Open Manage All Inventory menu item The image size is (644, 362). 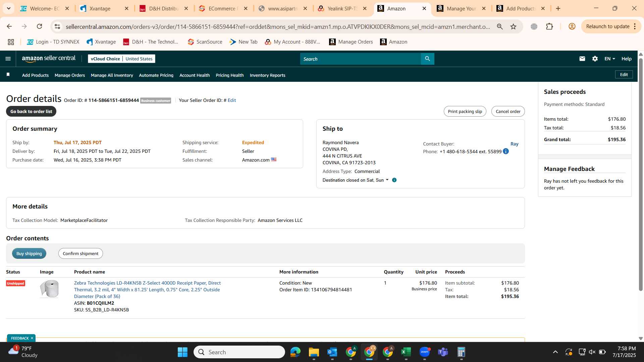click(x=112, y=75)
